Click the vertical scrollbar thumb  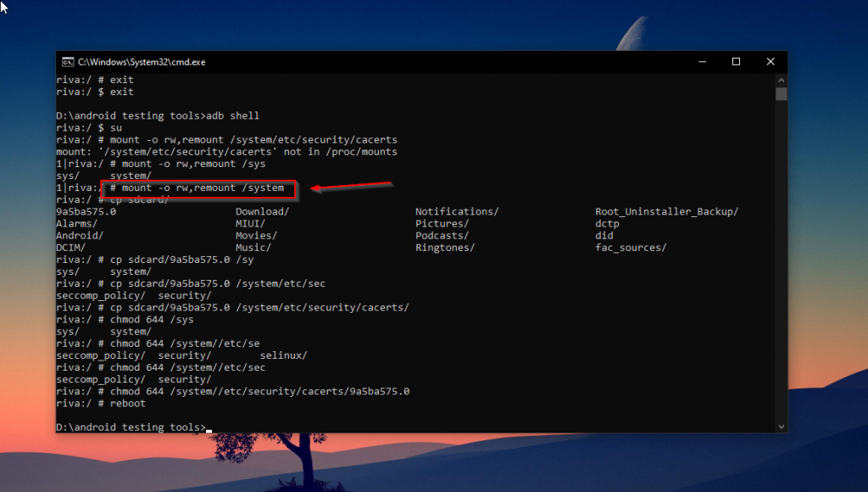(x=781, y=93)
